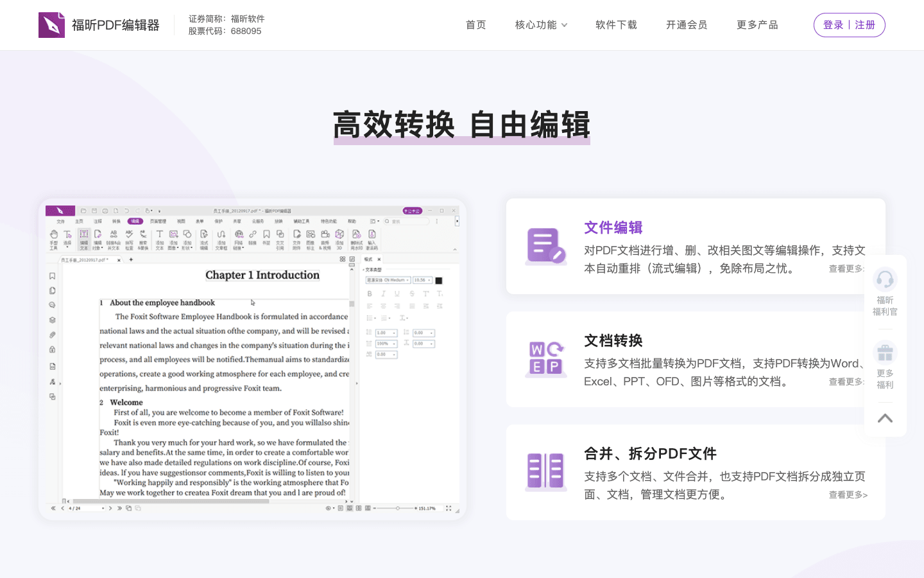This screenshot has height=578, width=924.
Task: Click the 福昕福利官 headset icon
Action: point(885,279)
